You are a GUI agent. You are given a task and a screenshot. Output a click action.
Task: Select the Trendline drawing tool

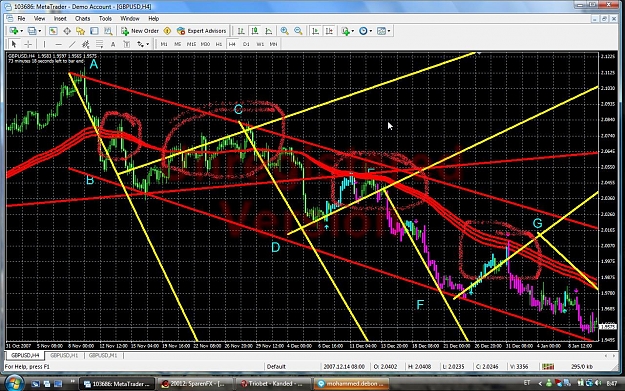(x=72, y=44)
